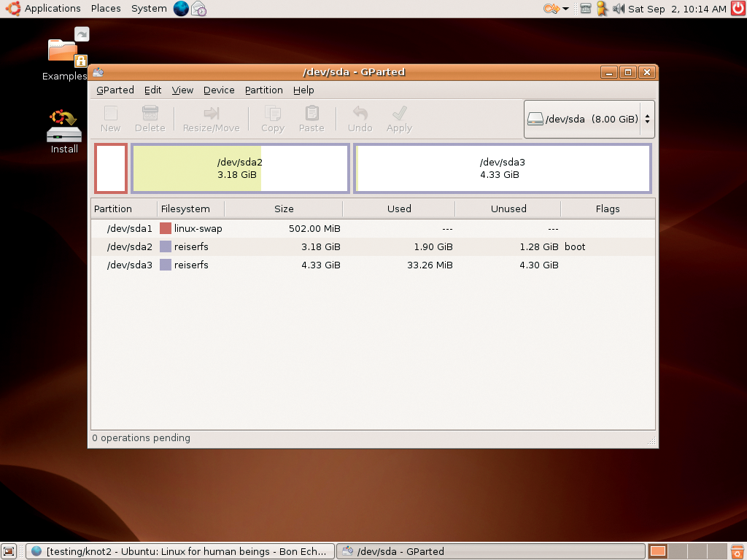Click the linux-swap red color swatch
This screenshot has width=747, height=560.
(x=166, y=228)
